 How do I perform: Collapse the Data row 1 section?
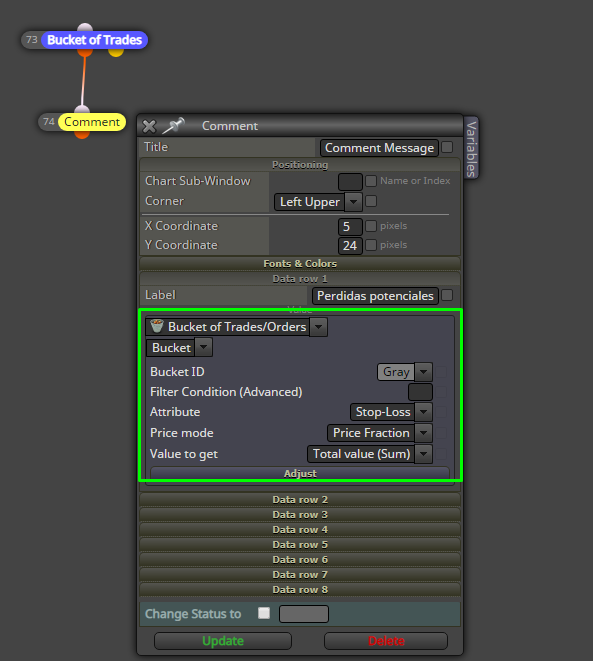click(300, 279)
